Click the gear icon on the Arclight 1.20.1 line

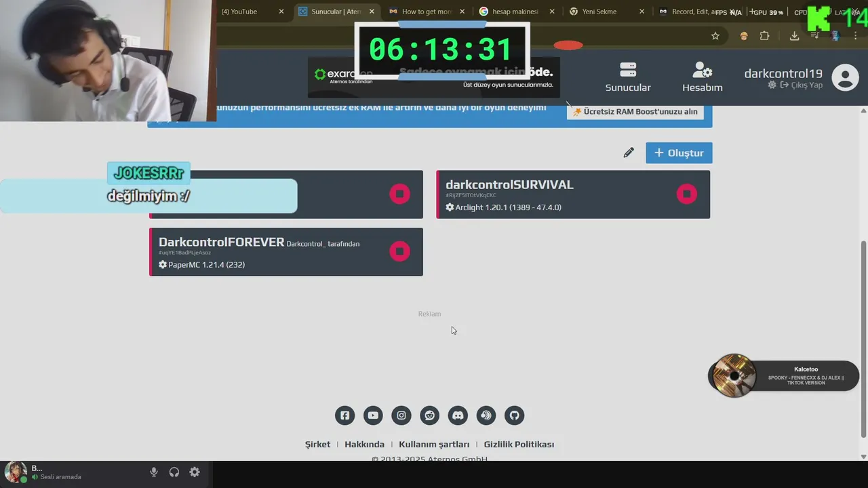tap(450, 207)
